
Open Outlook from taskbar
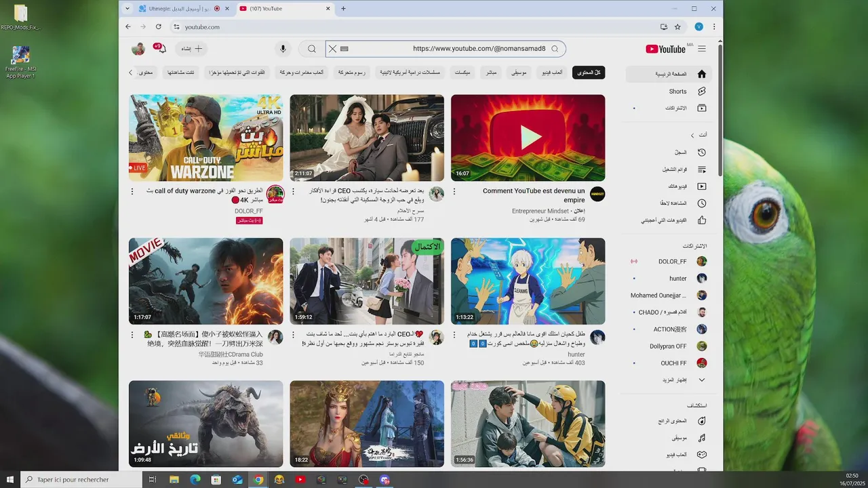pyautogui.click(x=237, y=479)
